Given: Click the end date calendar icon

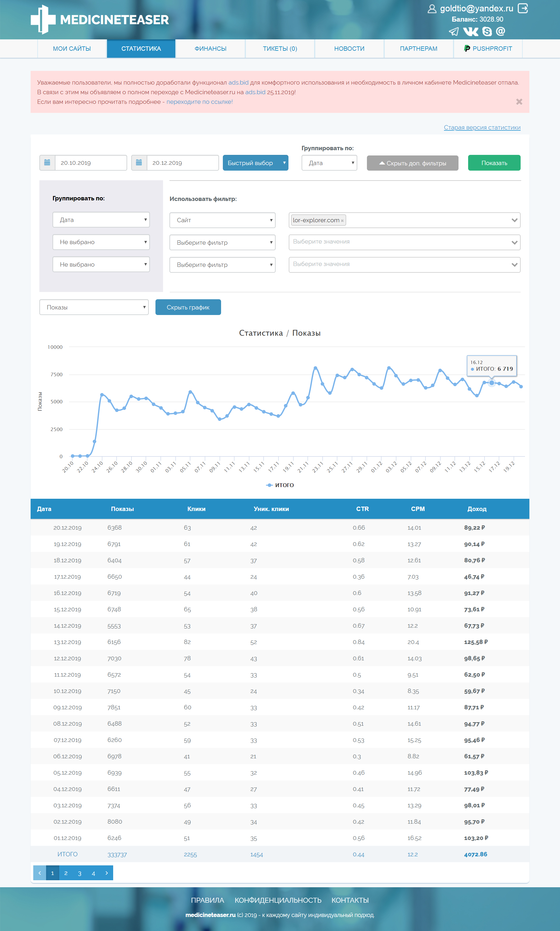Looking at the screenshot, I should click(x=139, y=163).
